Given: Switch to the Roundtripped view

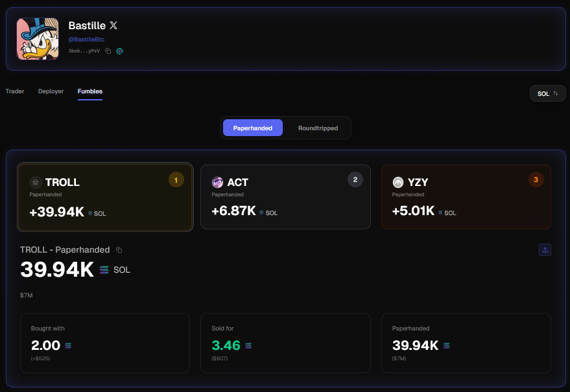Looking at the screenshot, I should [318, 128].
